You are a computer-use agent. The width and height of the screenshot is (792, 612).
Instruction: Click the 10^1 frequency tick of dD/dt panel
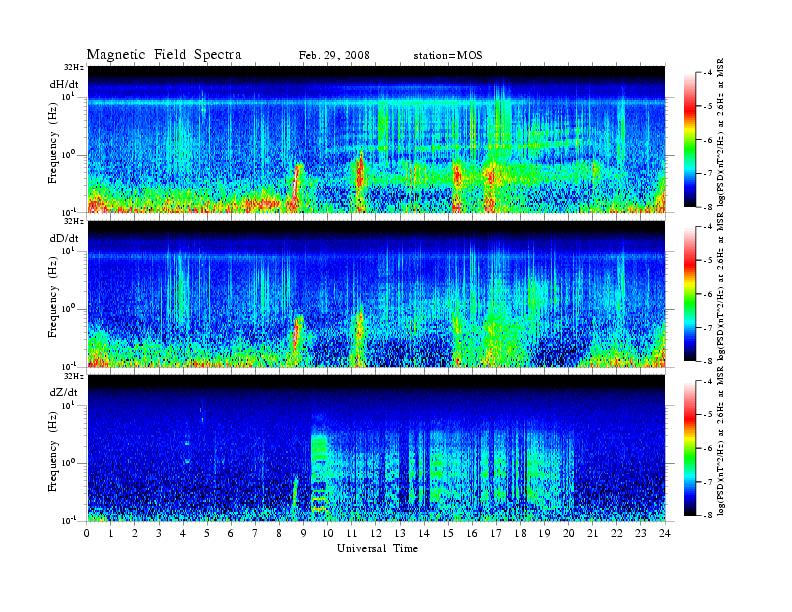(68, 250)
